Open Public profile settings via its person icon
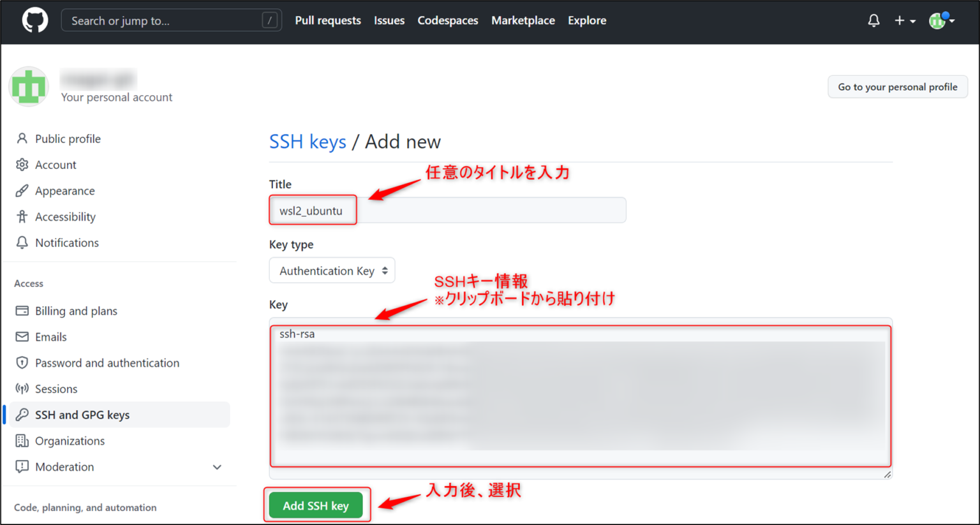This screenshot has height=525, width=980. (x=22, y=138)
